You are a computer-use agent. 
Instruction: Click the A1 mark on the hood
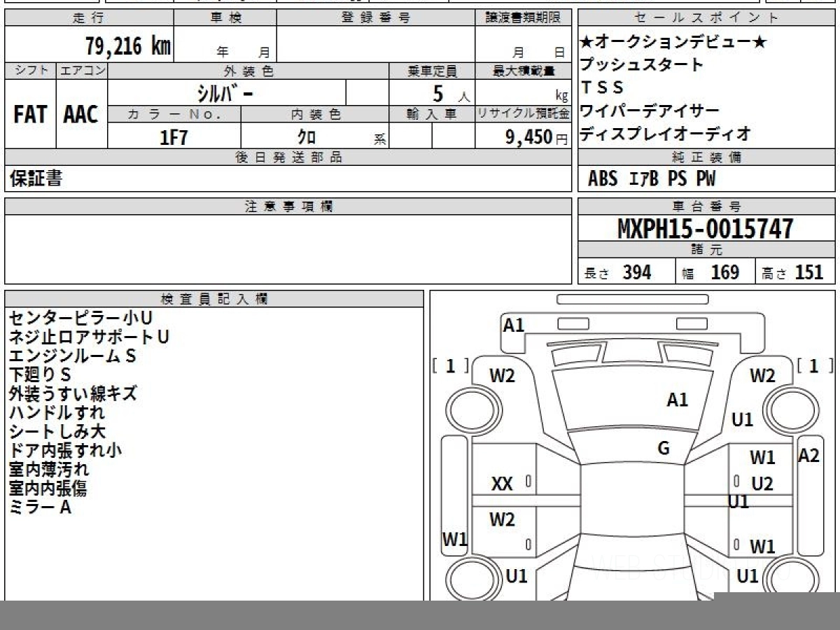(677, 400)
